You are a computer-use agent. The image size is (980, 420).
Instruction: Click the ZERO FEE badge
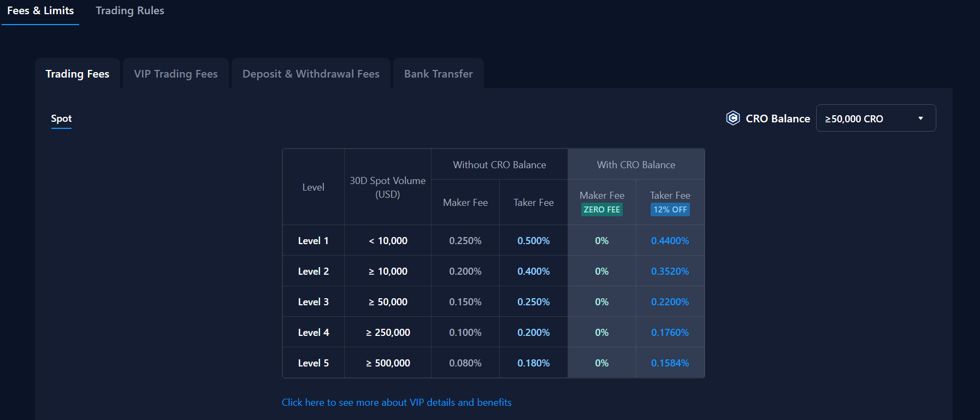pyautogui.click(x=601, y=210)
